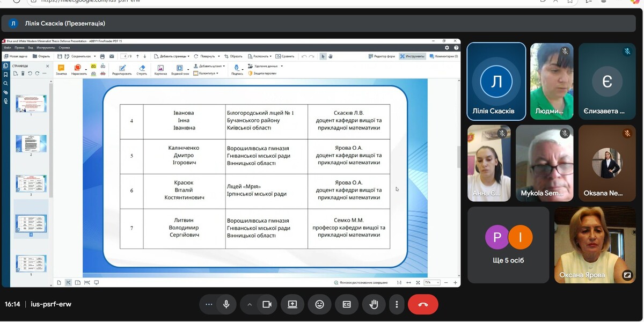
Task: Click the Заметка note tool
Action: (61, 70)
